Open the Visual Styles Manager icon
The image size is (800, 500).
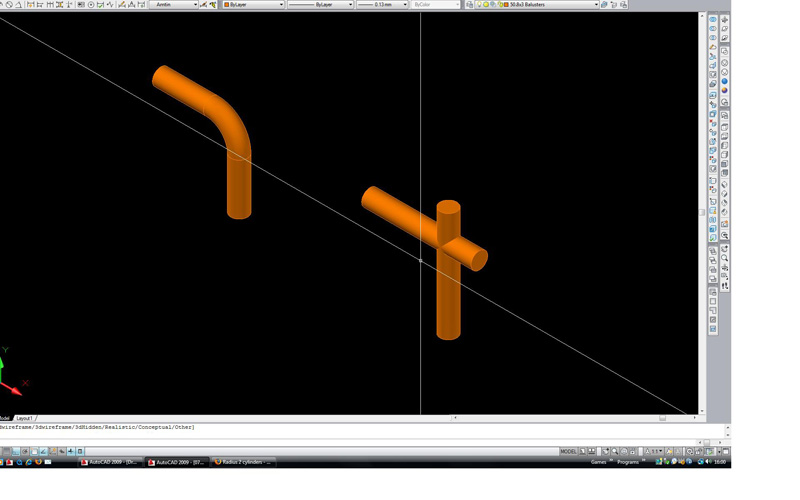(724, 102)
